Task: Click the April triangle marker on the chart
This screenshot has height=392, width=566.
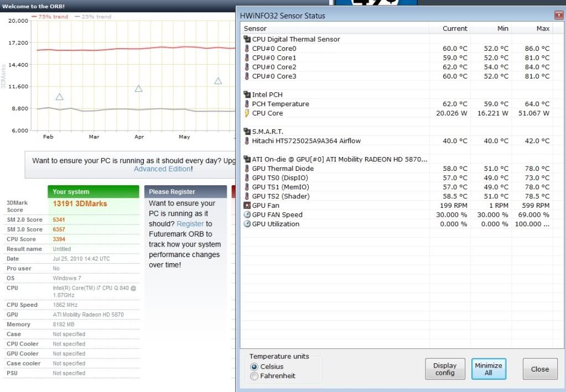Action: click(139, 88)
